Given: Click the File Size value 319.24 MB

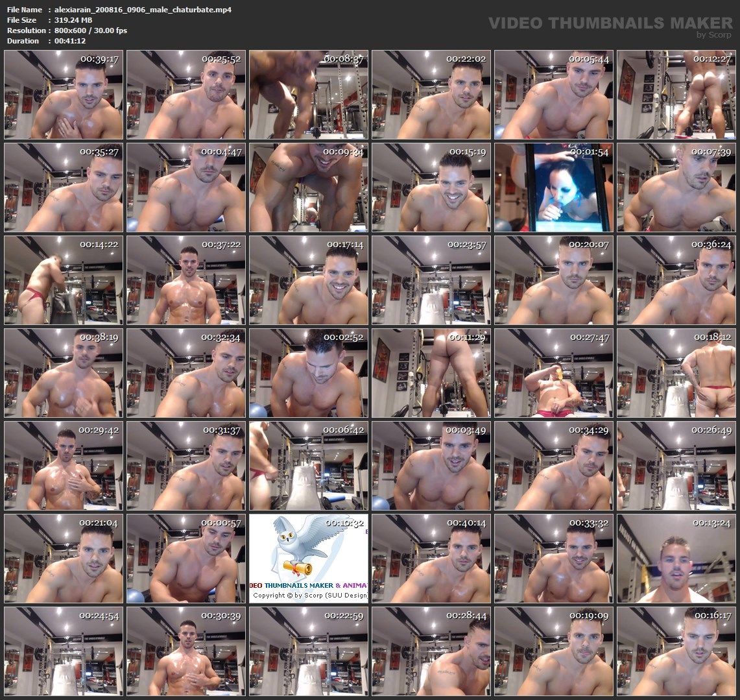Looking at the screenshot, I should (x=74, y=20).
